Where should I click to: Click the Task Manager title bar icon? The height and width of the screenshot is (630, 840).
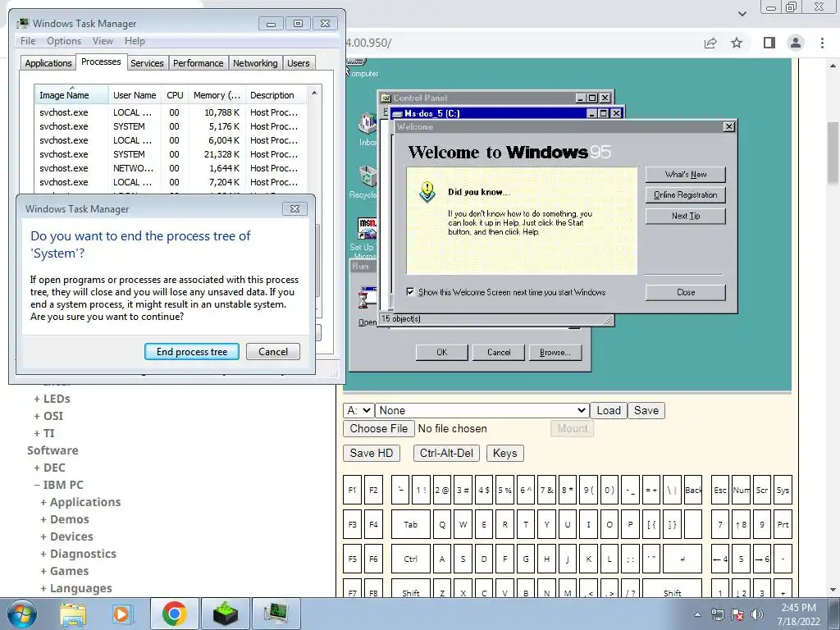coord(22,23)
